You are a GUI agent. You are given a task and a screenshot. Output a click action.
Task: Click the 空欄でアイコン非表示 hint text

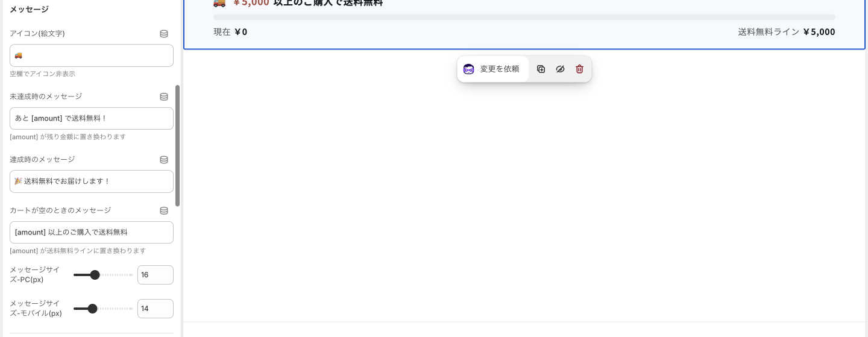point(42,74)
